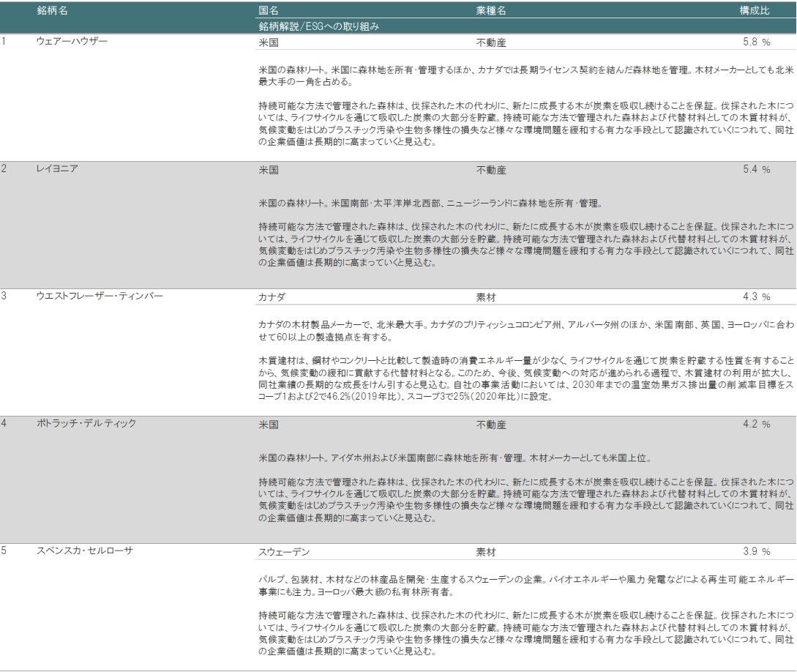Click the "業種名" column header

[x=491, y=11]
